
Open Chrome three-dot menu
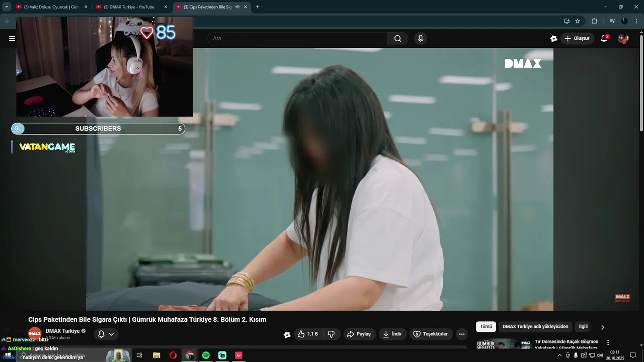click(x=637, y=21)
